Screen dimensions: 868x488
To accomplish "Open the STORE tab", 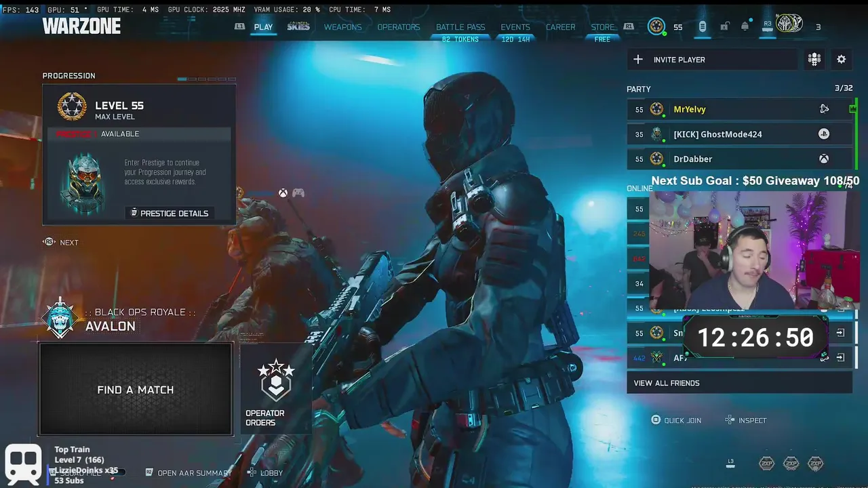I will pos(602,27).
